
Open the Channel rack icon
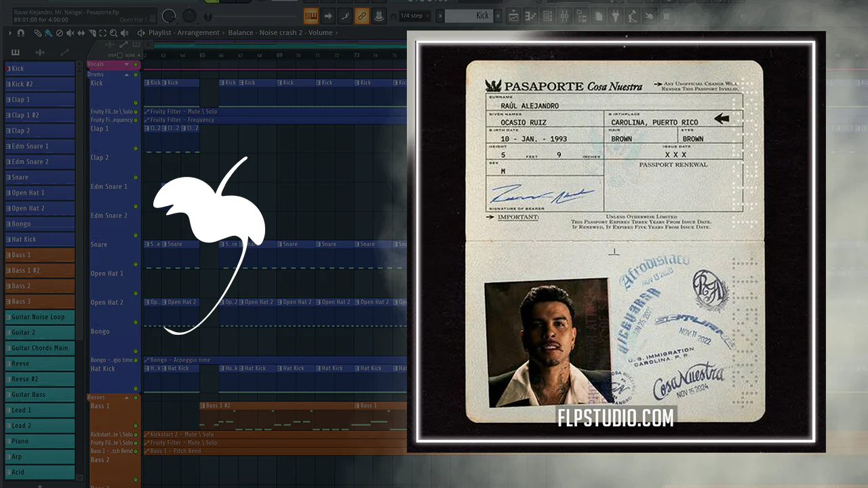coord(548,16)
